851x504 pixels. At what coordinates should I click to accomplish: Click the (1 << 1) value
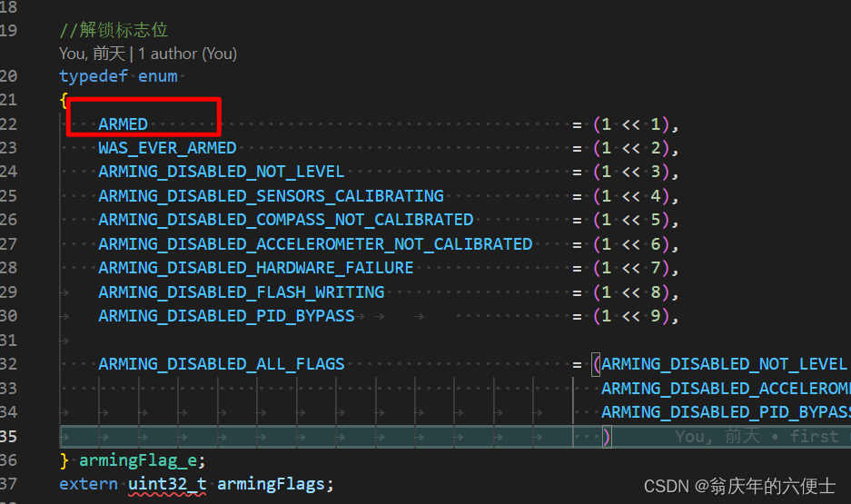click(x=630, y=124)
